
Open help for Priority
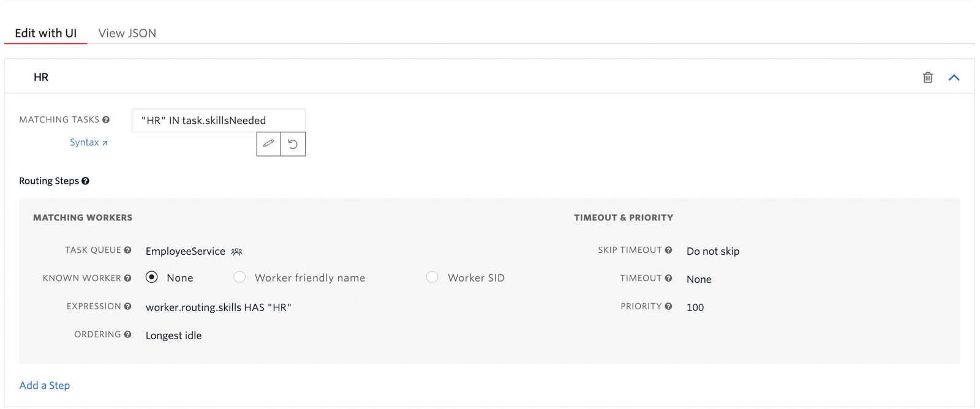668,306
